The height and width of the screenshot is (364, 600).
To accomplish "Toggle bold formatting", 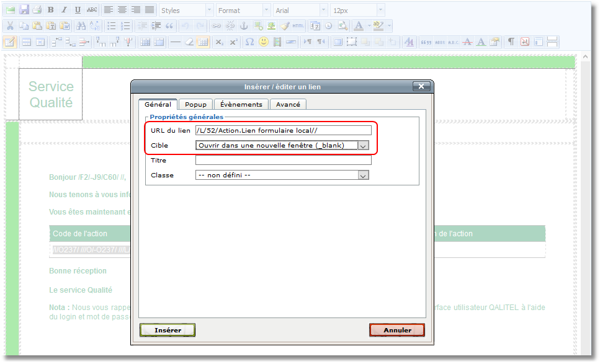I will [50, 10].
